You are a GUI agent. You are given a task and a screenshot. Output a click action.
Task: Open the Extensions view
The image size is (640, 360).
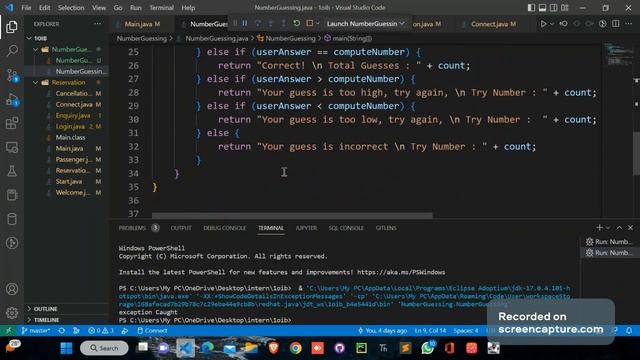12,123
